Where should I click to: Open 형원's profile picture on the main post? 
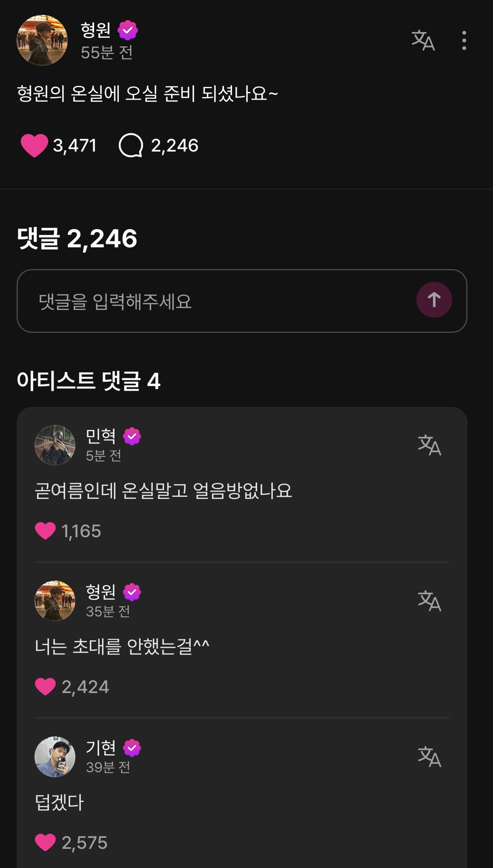[42, 40]
